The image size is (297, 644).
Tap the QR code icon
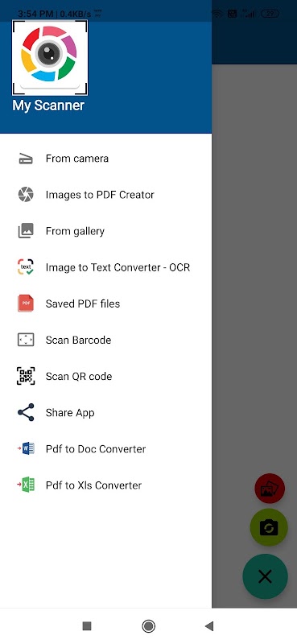(x=26, y=376)
